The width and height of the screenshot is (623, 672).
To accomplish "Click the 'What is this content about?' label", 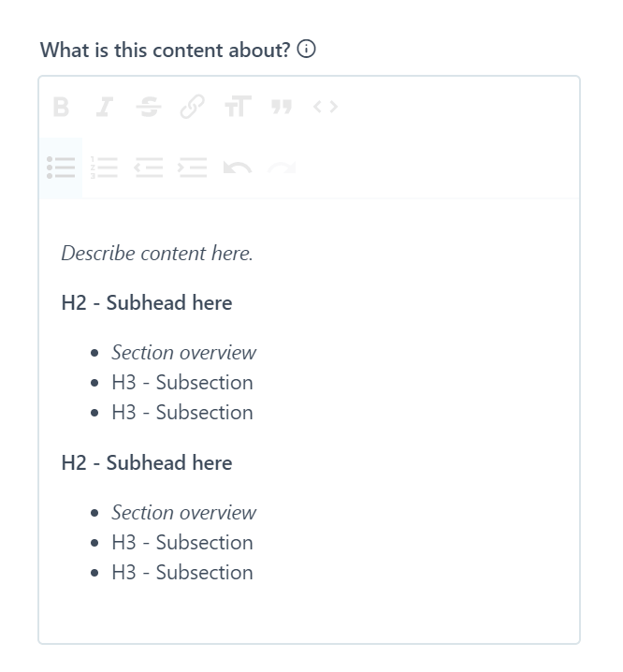I will tap(166, 50).
